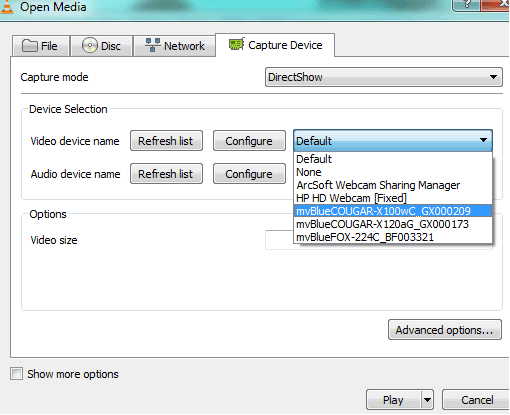510x415 pixels.
Task: Select mvBlueFOX-224C_BF003321 device
Action: click(x=393, y=237)
